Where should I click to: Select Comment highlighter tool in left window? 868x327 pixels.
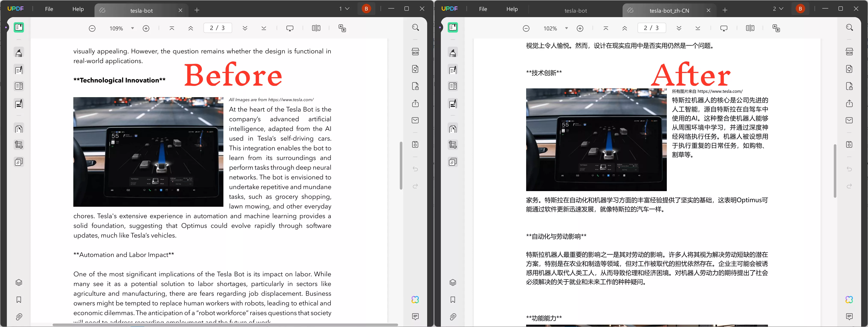click(19, 53)
